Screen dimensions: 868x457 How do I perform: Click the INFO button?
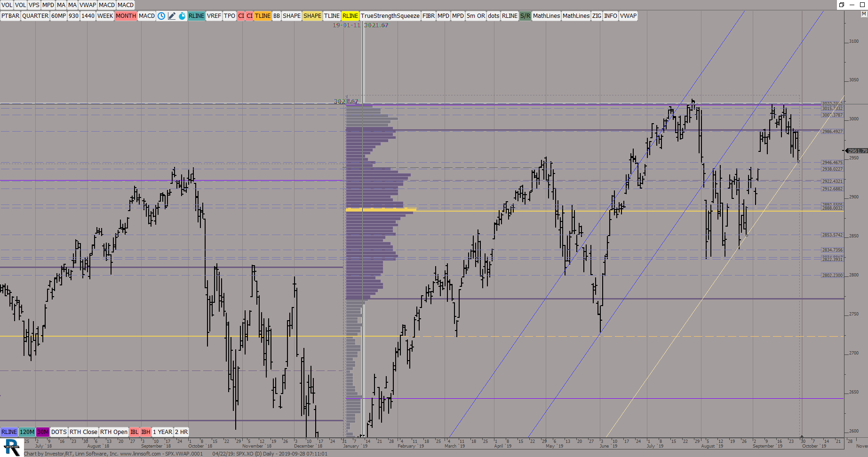click(611, 16)
